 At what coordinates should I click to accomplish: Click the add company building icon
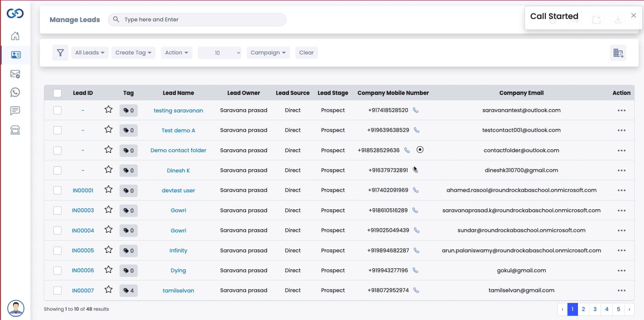point(618,53)
